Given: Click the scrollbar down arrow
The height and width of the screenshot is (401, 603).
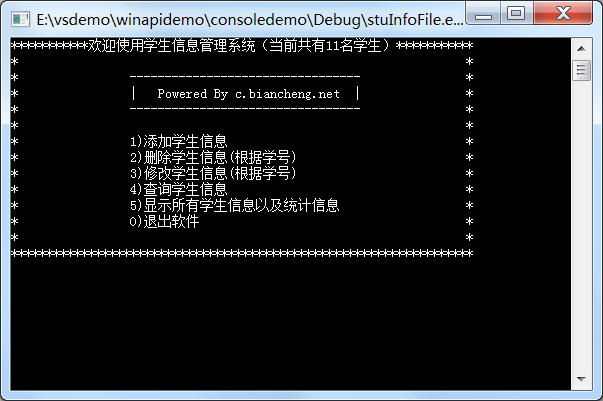Looking at the screenshot, I should tap(581, 379).
